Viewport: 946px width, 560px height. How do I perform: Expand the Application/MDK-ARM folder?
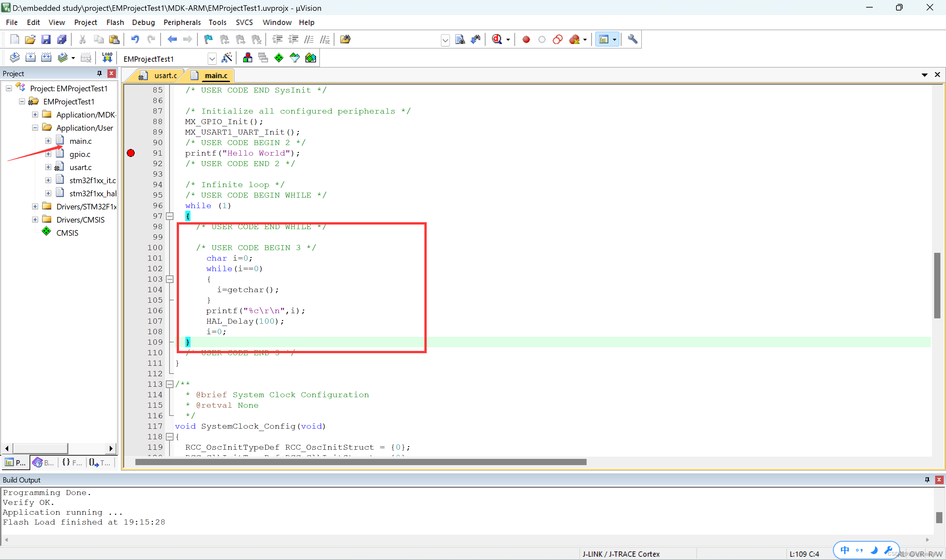[35, 115]
